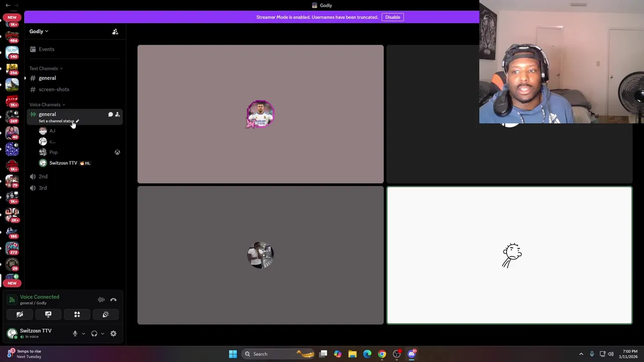
Task: Click the Disable streamer mode button
Action: (392, 17)
